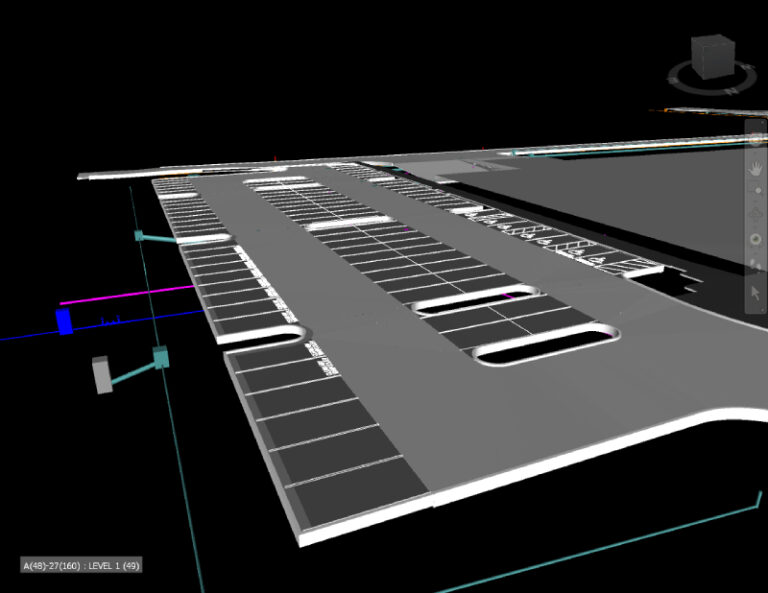Select the teal box joined to gray box

161,357
